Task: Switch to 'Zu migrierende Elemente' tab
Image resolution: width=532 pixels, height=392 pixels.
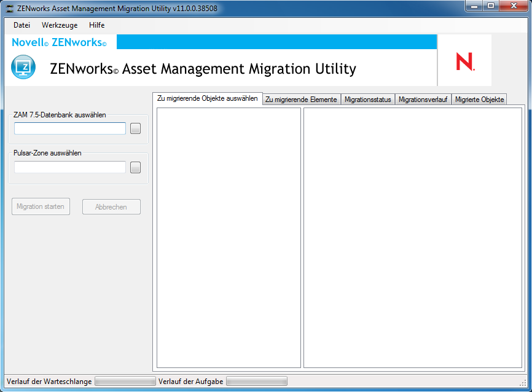Action: [x=301, y=100]
